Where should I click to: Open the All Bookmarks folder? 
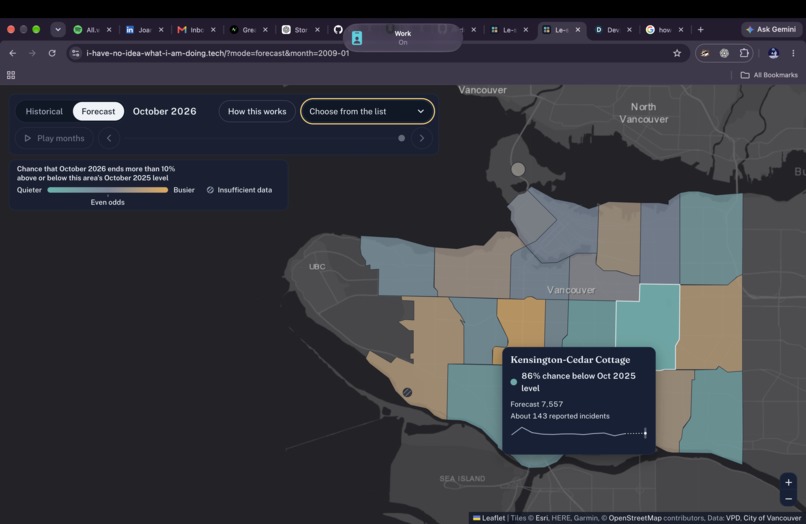(769, 75)
